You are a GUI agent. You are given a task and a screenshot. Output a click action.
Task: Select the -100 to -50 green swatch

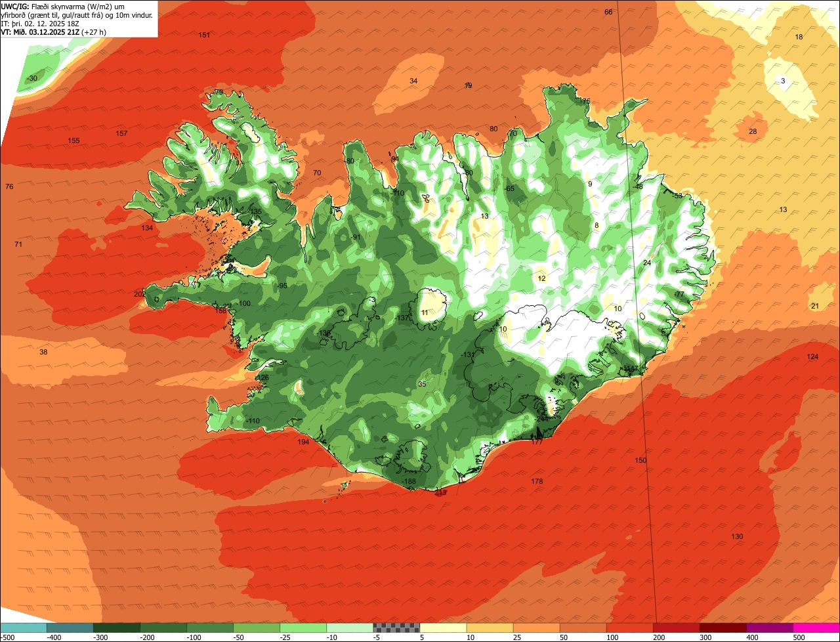(x=210, y=628)
